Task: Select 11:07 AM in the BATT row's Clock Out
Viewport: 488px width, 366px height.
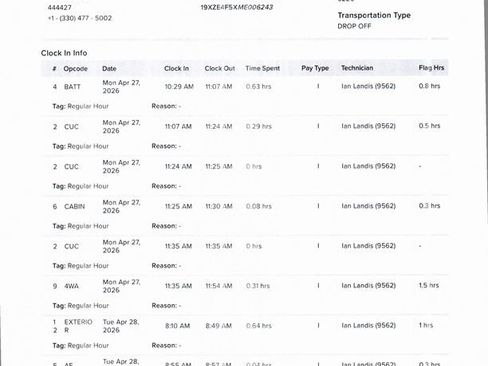Action: pyautogui.click(x=219, y=87)
